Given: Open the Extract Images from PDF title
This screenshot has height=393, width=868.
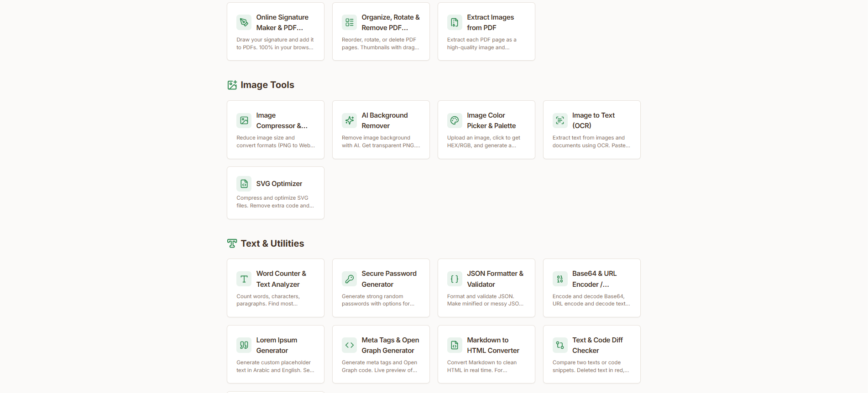Looking at the screenshot, I should point(491,22).
